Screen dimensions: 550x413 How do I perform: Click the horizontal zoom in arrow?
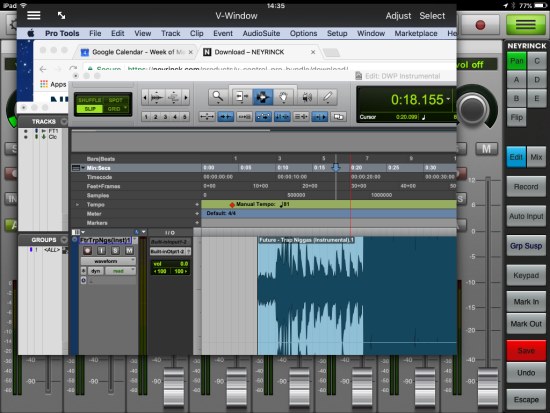pyautogui.click(x=186, y=97)
